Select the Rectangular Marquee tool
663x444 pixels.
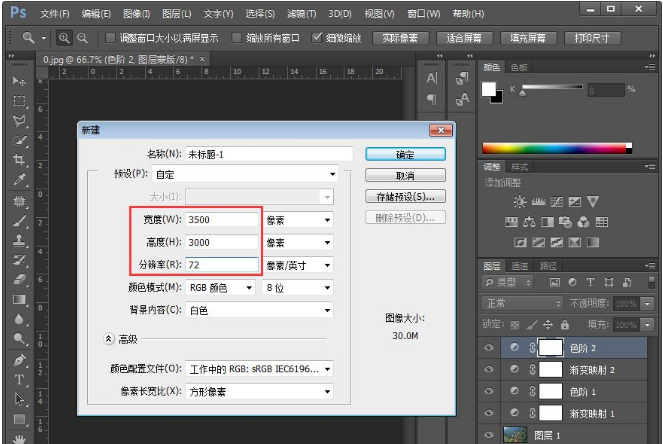tap(18, 101)
